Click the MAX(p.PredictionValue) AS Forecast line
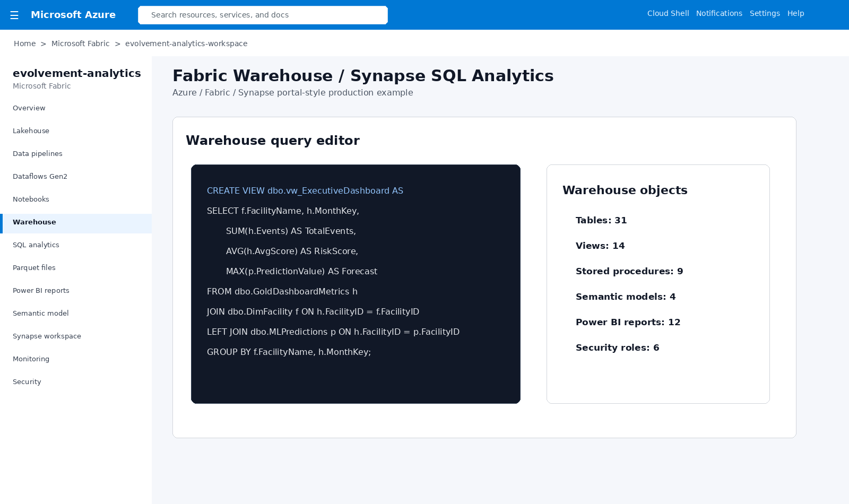This screenshot has height=504, width=849. [x=301, y=271]
